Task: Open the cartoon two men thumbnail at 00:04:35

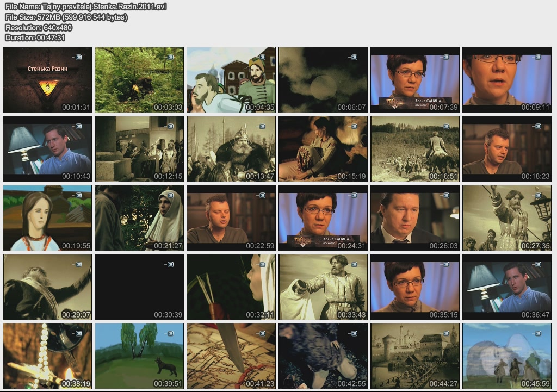Action: (231, 79)
